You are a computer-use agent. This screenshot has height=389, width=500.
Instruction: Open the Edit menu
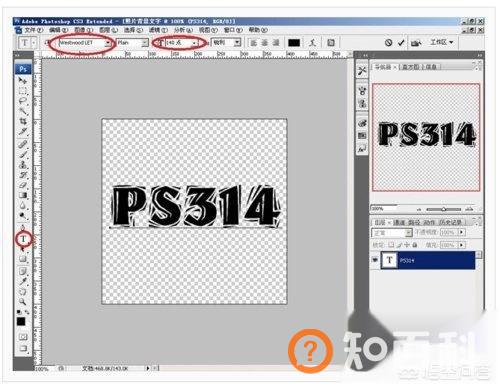pyautogui.click(x=58, y=30)
